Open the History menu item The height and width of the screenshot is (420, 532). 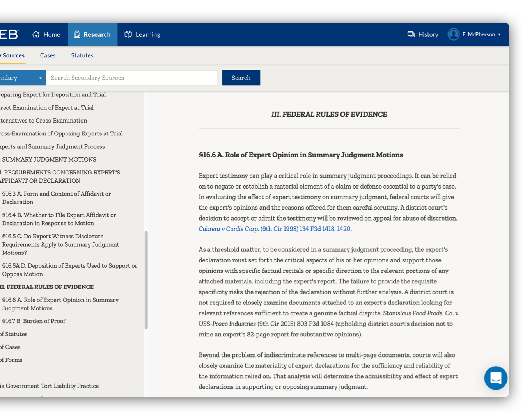click(x=423, y=34)
